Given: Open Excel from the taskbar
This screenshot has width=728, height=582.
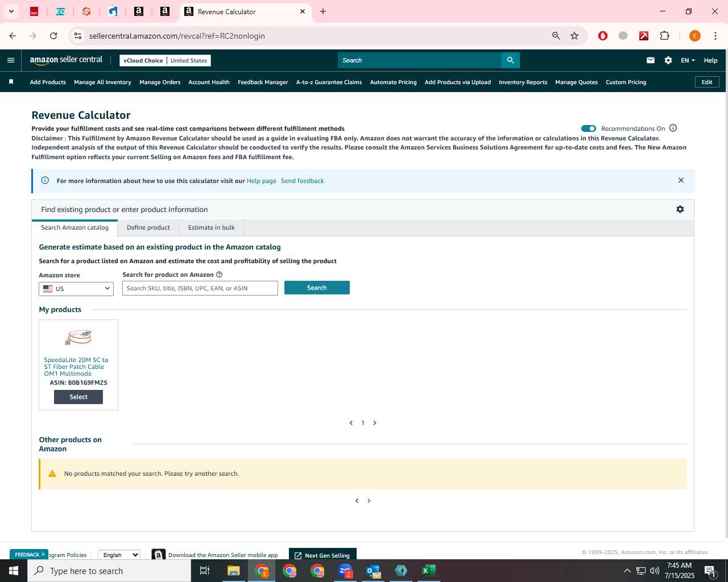Looking at the screenshot, I should click(x=429, y=571).
